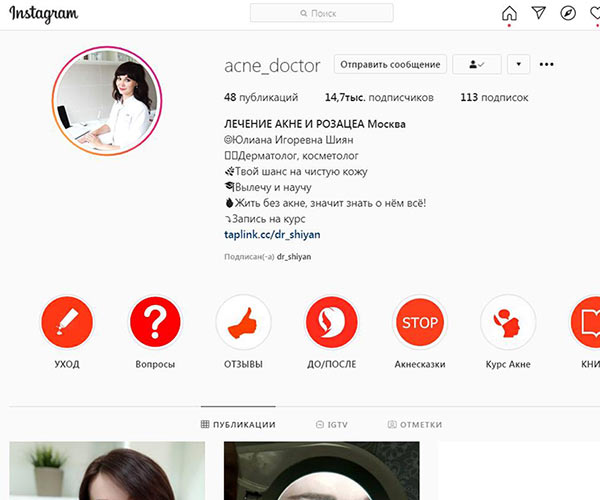Click Жить без акне bio line

tap(325, 203)
